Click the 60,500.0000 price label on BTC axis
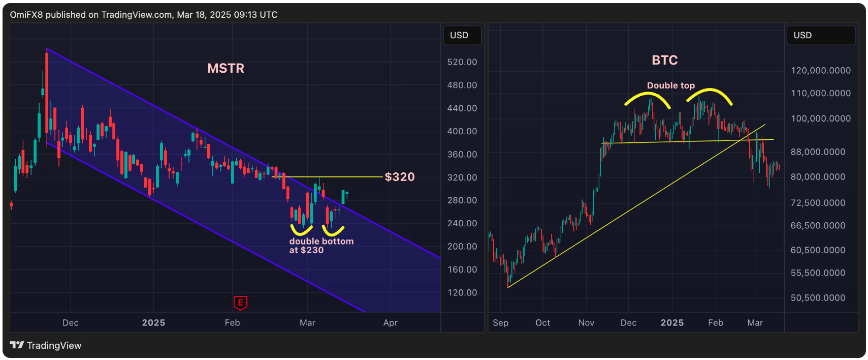 818,250
